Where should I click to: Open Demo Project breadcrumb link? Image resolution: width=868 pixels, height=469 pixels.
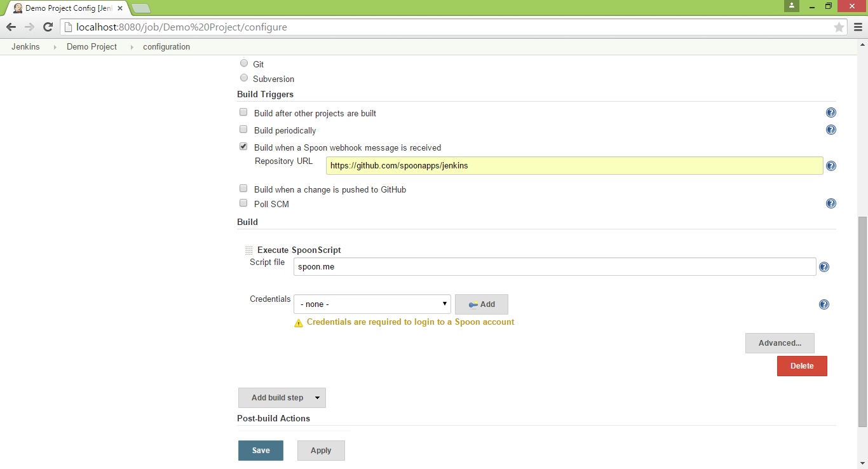[92, 47]
